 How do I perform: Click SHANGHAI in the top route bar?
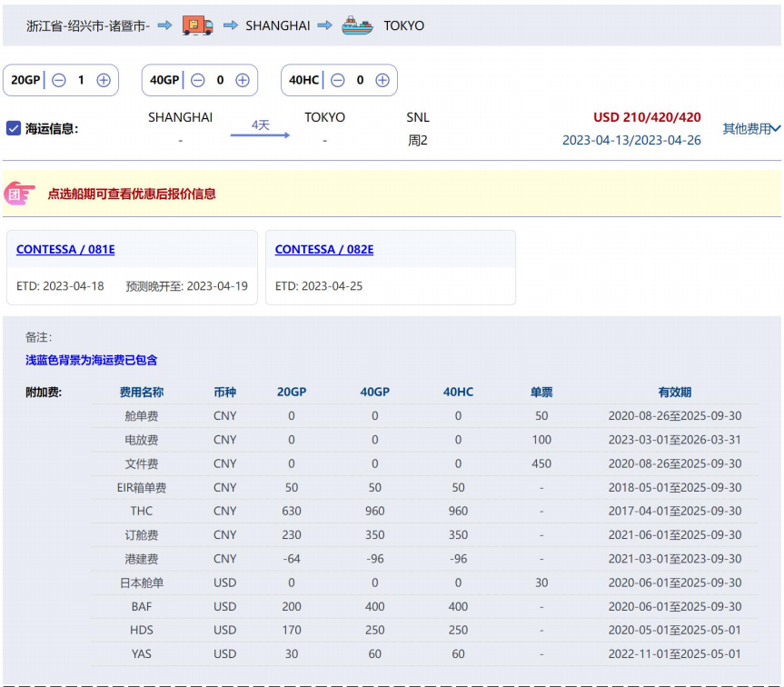coord(277,25)
